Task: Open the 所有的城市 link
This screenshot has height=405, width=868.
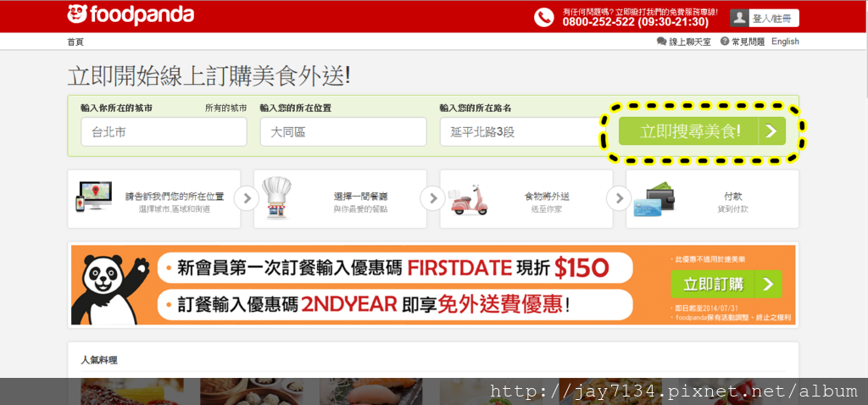Action: 225,108
